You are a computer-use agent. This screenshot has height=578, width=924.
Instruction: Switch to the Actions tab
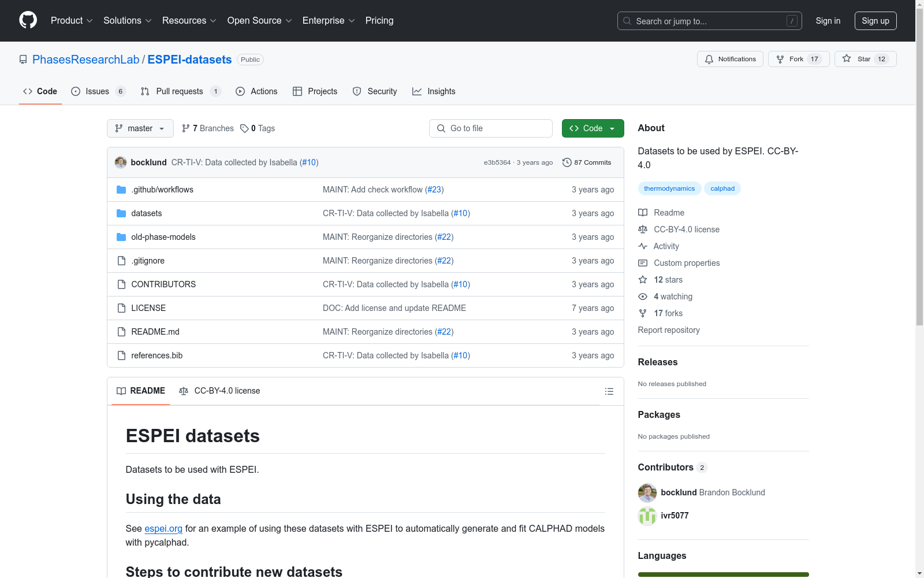click(256, 91)
